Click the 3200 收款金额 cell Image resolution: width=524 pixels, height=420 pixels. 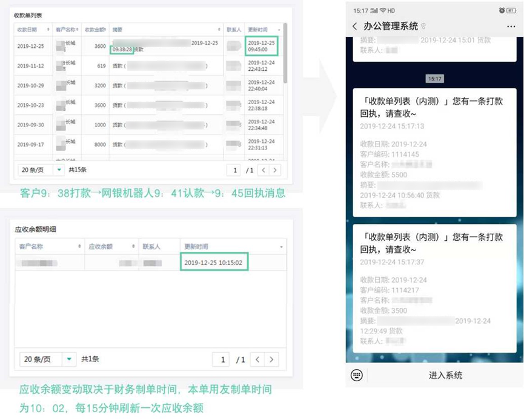pos(95,85)
